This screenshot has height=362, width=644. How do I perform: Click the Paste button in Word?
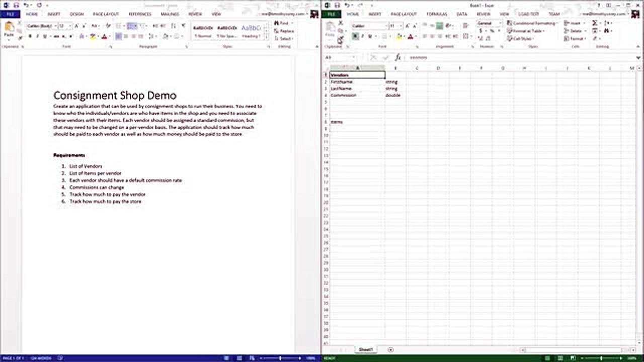click(x=9, y=30)
